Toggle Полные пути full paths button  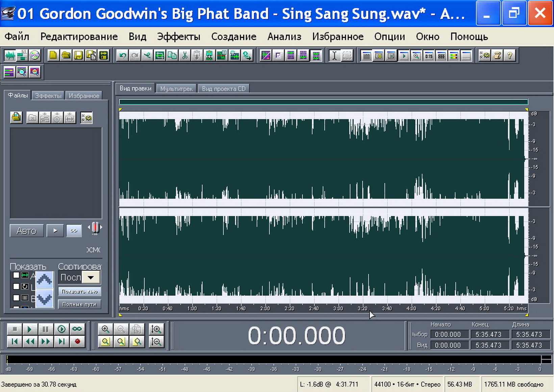pos(79,304)
